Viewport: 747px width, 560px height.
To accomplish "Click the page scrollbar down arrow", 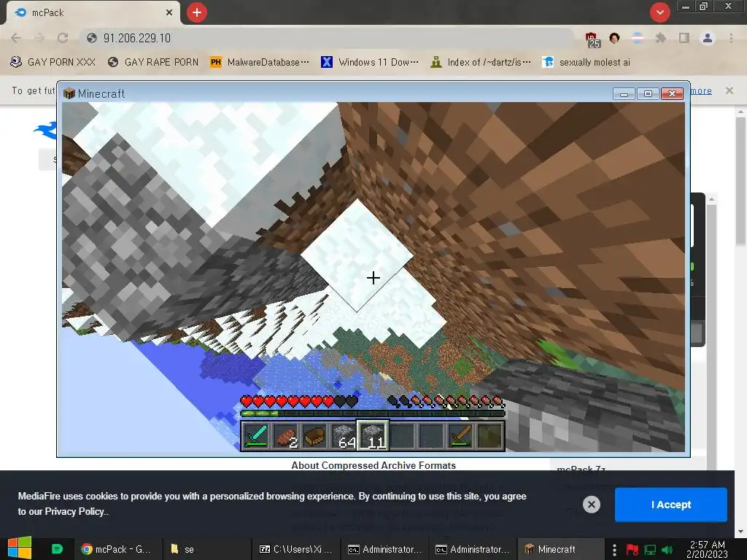I will (x=740, y=532).
